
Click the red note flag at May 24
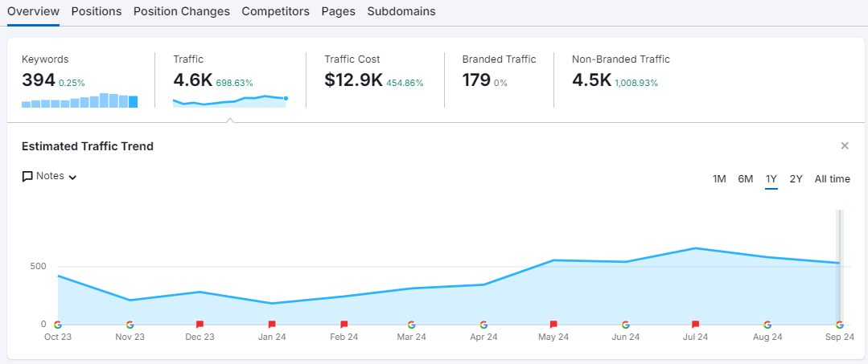point(553,325)
